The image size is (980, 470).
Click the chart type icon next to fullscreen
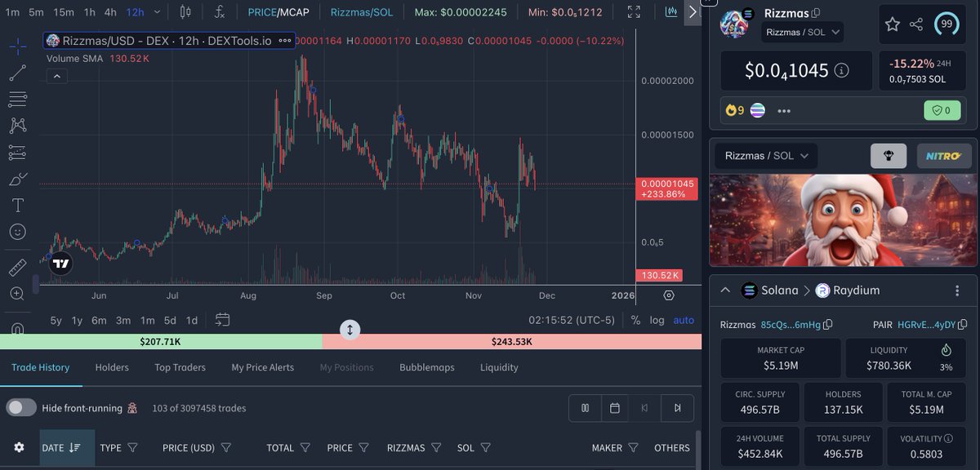click(671, 12)
